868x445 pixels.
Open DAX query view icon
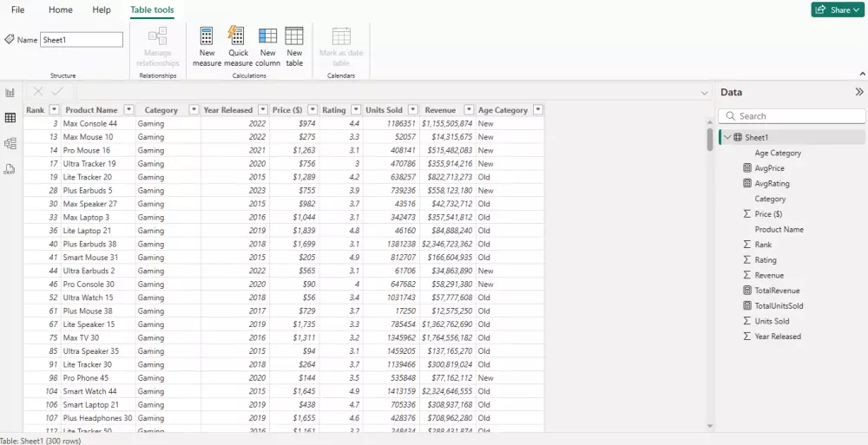[10, 169]
